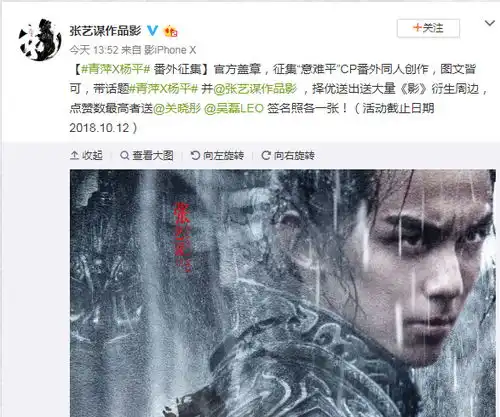
Task: Click the blue V verification badge
Action: (x=153, y=31)
